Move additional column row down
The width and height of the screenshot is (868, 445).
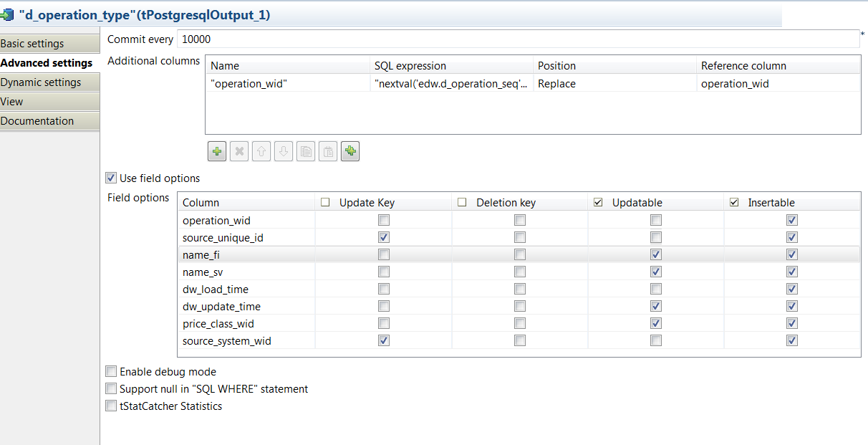(x=284, y=151)
